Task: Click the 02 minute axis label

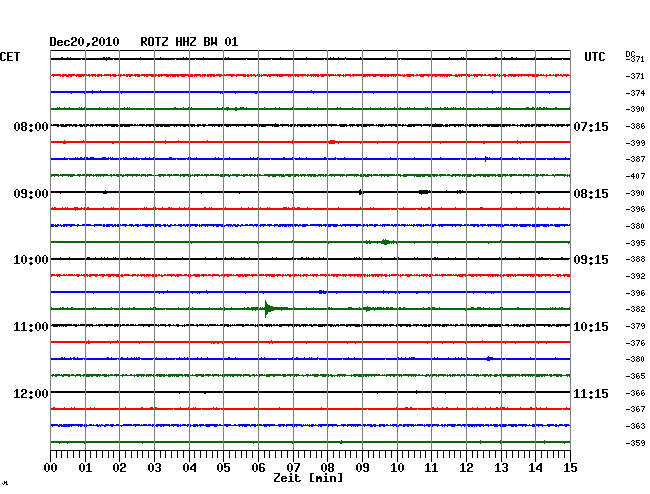Action: (119, 468)
